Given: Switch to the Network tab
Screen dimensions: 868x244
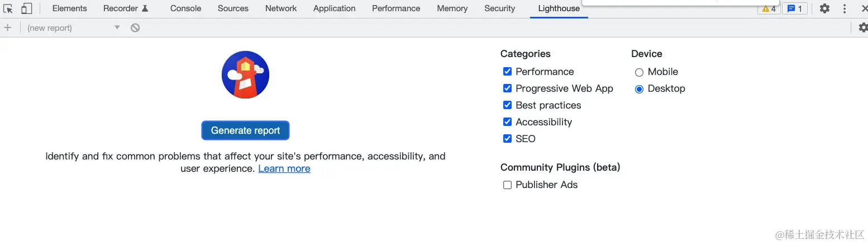Looking at the screenshot, I should [281, 8].
